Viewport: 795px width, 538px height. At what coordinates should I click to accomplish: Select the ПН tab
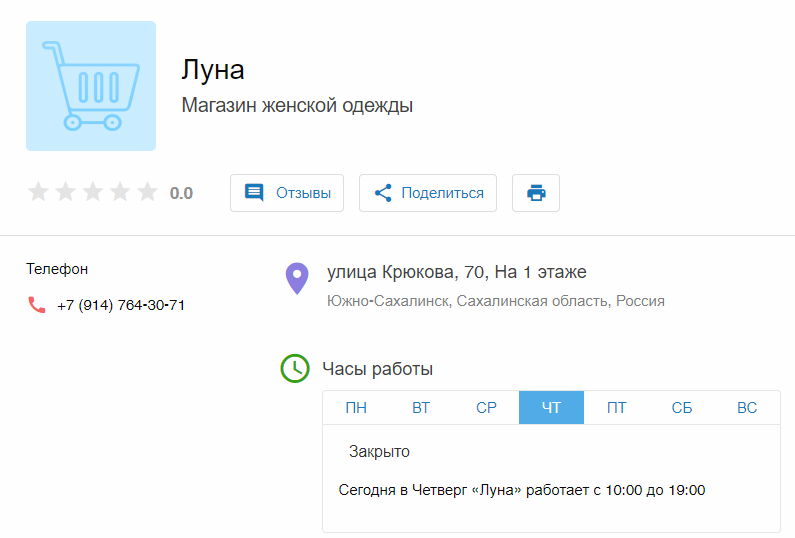click(356, 408)
